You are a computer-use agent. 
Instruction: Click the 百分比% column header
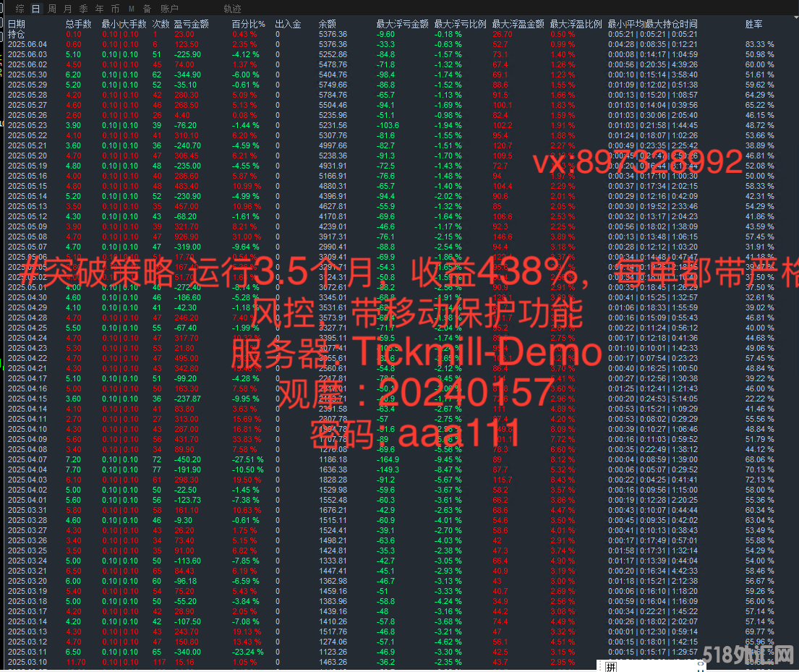click(249, 24)
